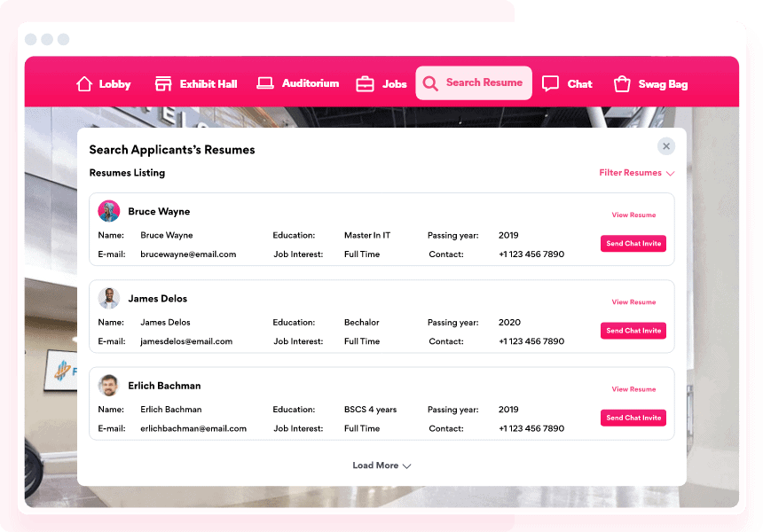Click Bruce Wayne's profile avatar

click(109, 211)
